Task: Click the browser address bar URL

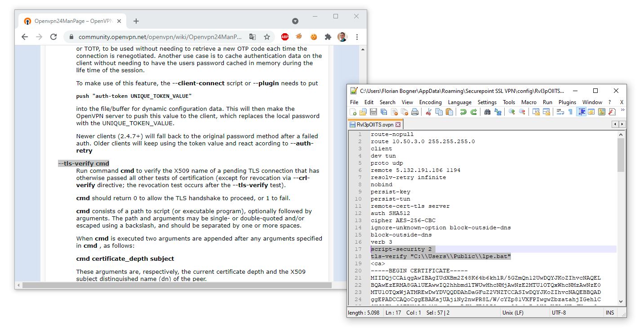Action: click(160, 37)
